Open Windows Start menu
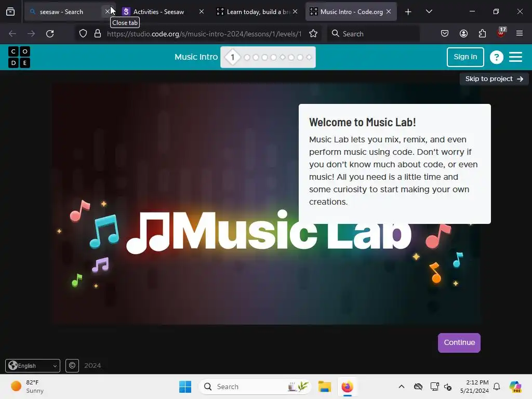 [185, 387]
